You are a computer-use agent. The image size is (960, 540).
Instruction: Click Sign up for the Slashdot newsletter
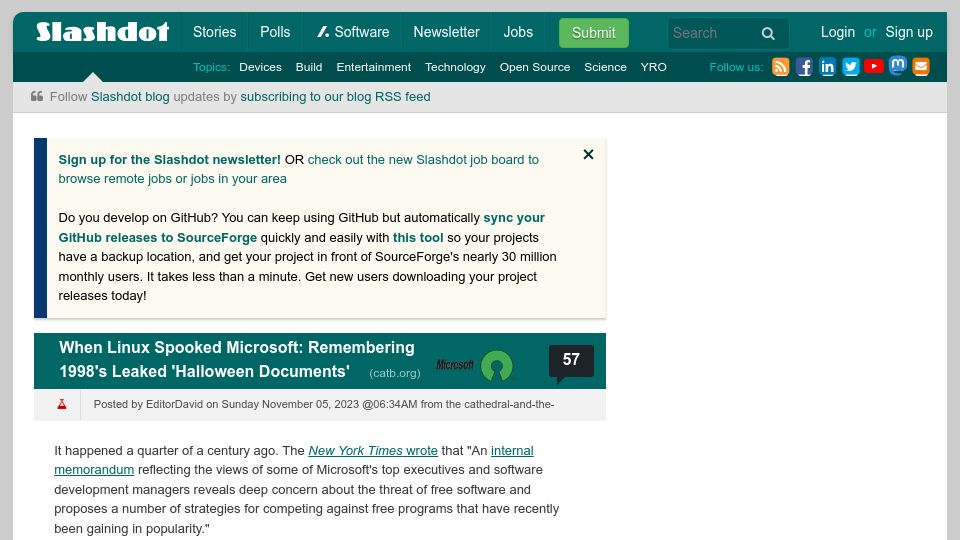click(170, 160)
